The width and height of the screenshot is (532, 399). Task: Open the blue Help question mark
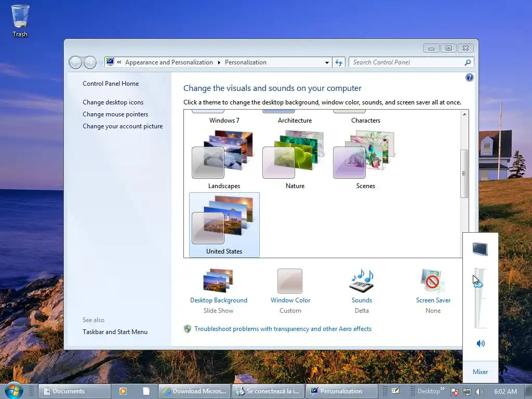coord(470,78)
